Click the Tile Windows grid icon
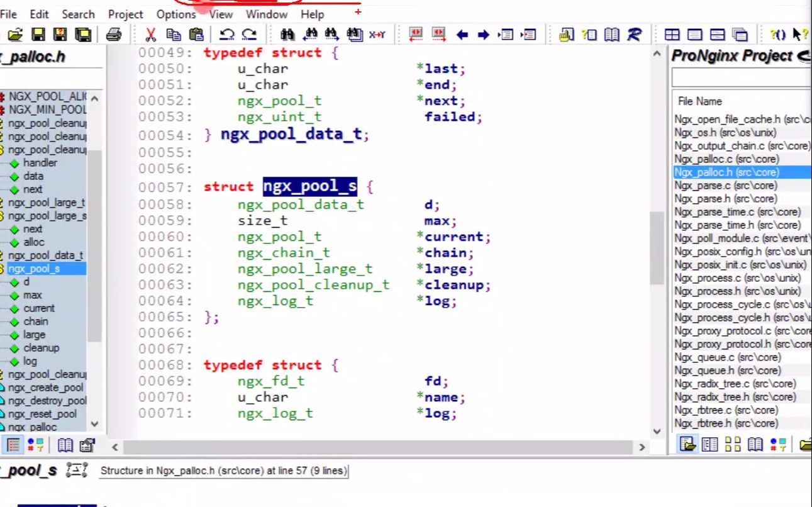Viewport: 812px width, 507px height. [672, 35]
